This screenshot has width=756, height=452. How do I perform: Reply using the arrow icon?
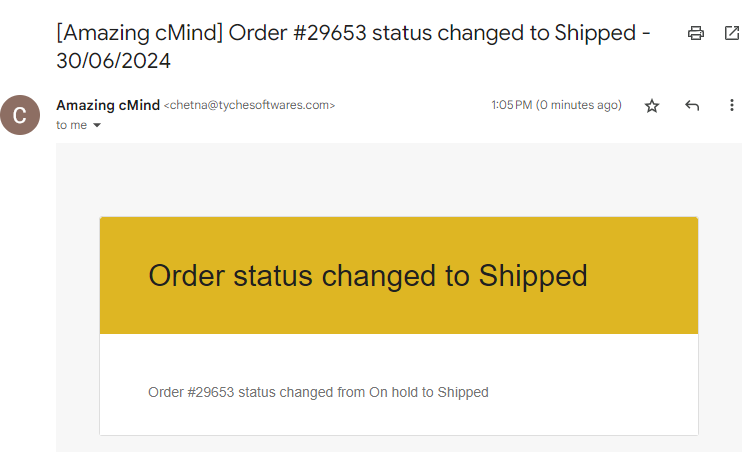pos(692,105)
